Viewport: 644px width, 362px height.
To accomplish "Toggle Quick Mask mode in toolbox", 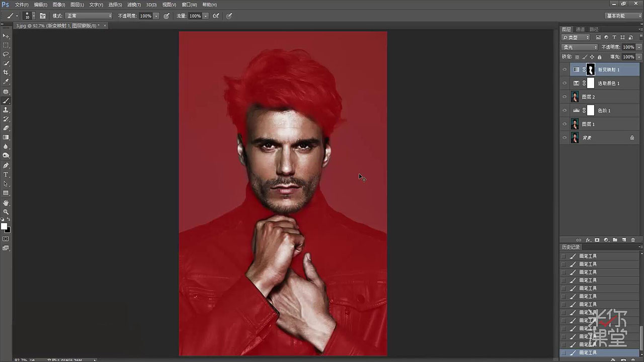I will point(6,239).
